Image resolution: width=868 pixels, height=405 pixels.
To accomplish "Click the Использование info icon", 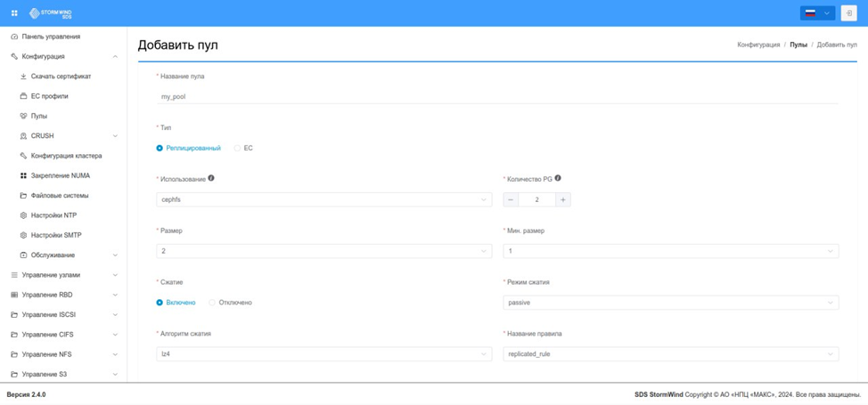I will point(211,179).
